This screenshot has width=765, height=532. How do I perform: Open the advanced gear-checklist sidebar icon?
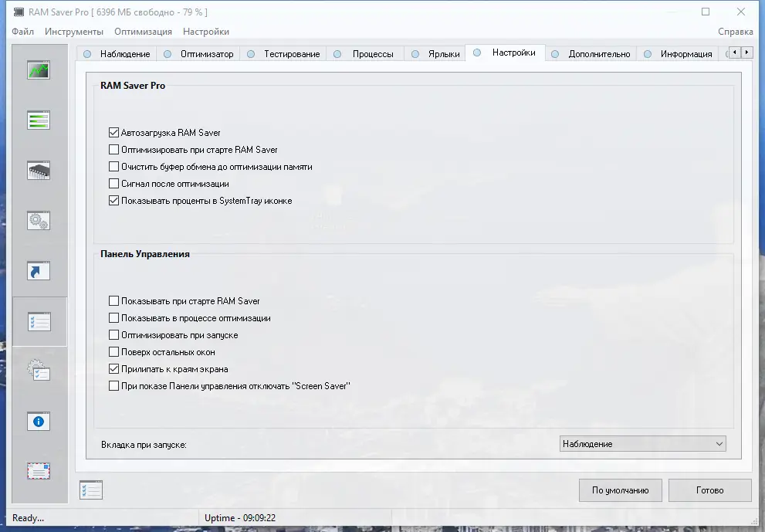(x=39, y=371)
